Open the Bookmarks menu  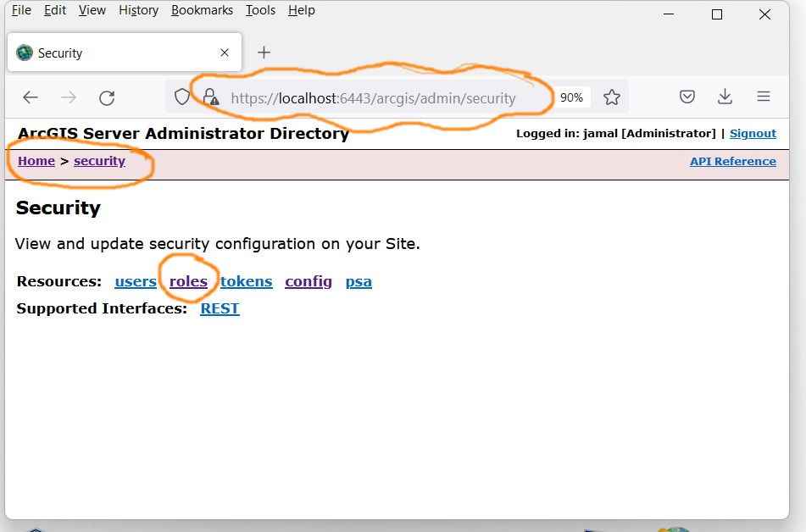(202, 10)
